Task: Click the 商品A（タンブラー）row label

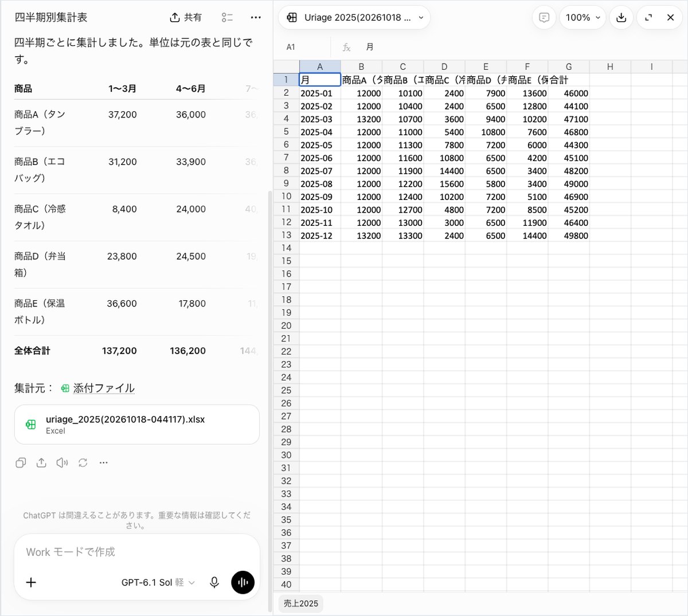Action: coord(40,123)
